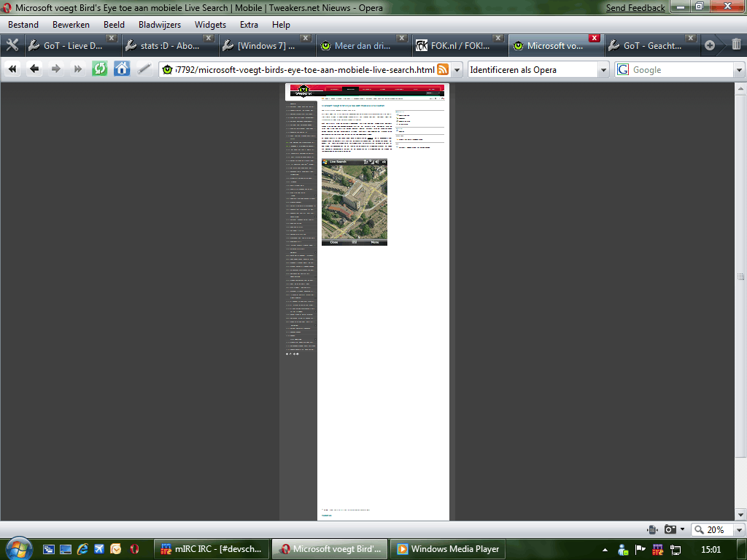
Task: Click the magnifier zoom icon at 20%
Action: click(699, 529)
